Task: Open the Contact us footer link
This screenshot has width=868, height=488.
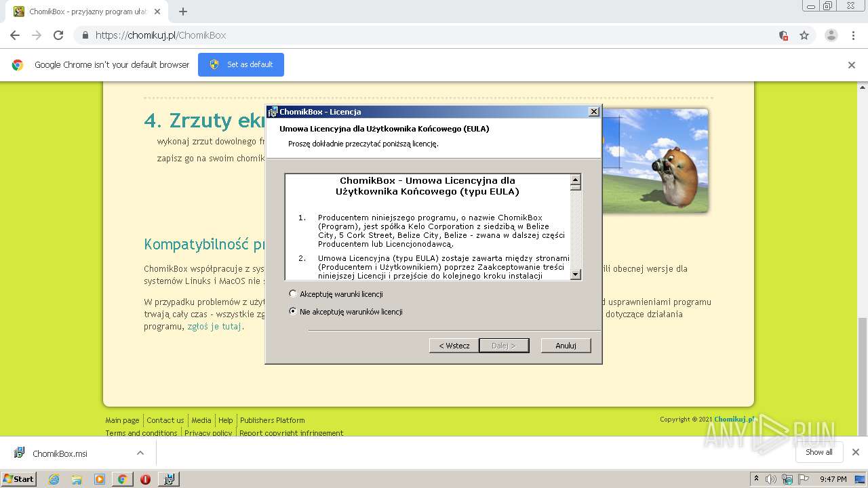Action: click(x=165, y=420)
